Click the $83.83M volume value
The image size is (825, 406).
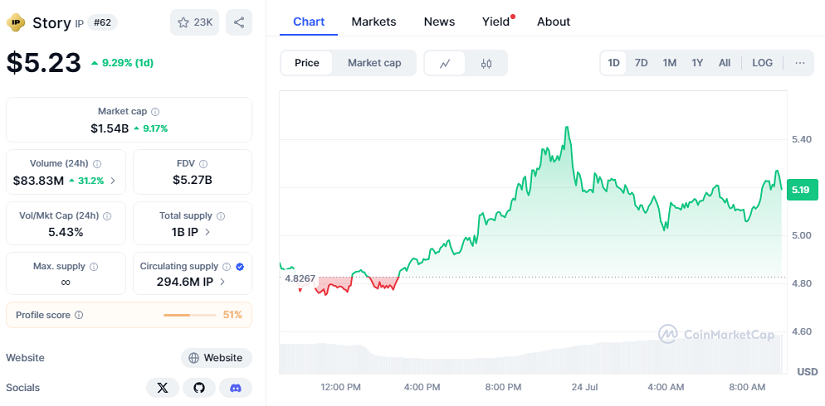pos(38,181)
